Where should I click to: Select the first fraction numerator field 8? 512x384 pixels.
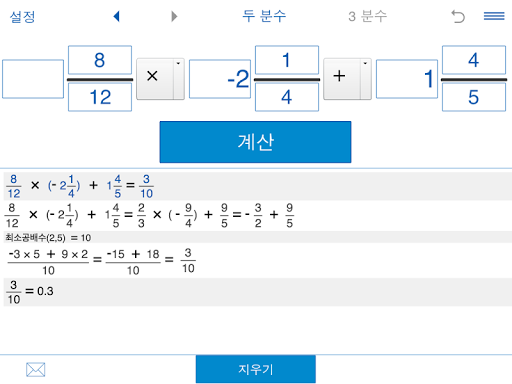tap(100, 60)
